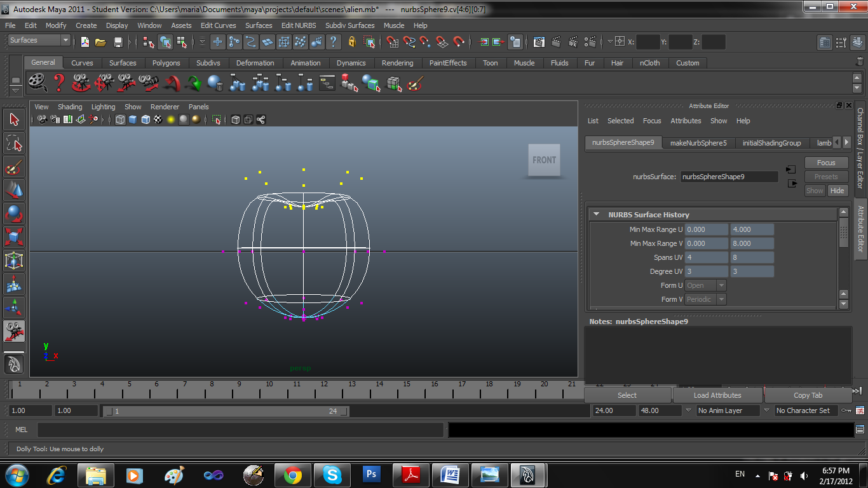Click the Focus button in Attribute Editor
This screenshot has width=868, height=488.
point(826,163)
